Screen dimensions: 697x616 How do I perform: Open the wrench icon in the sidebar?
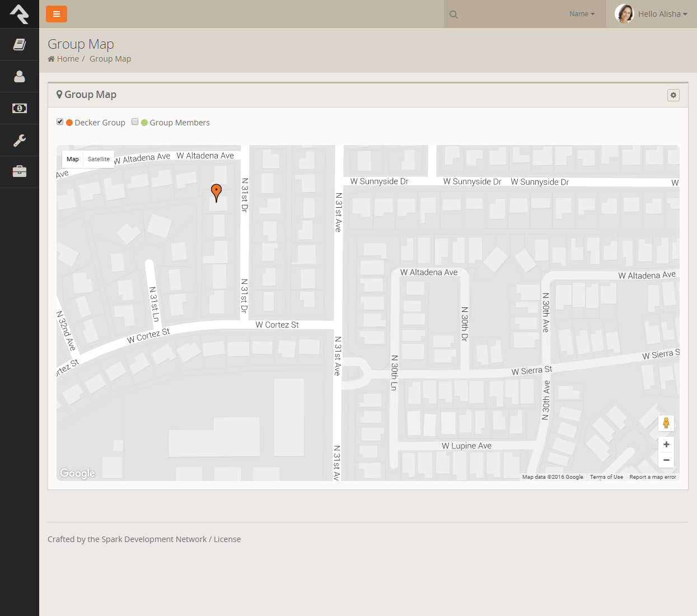point(20,140)
